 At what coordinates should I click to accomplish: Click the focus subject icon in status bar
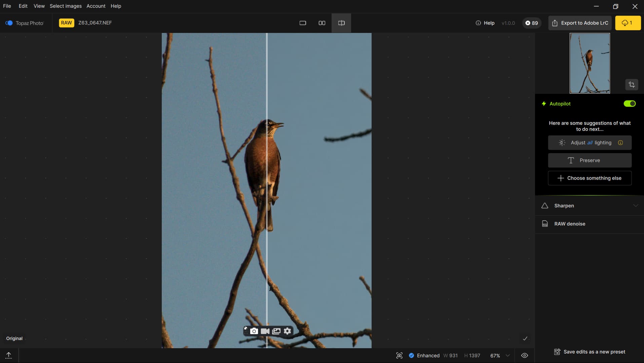click(399, 356)
